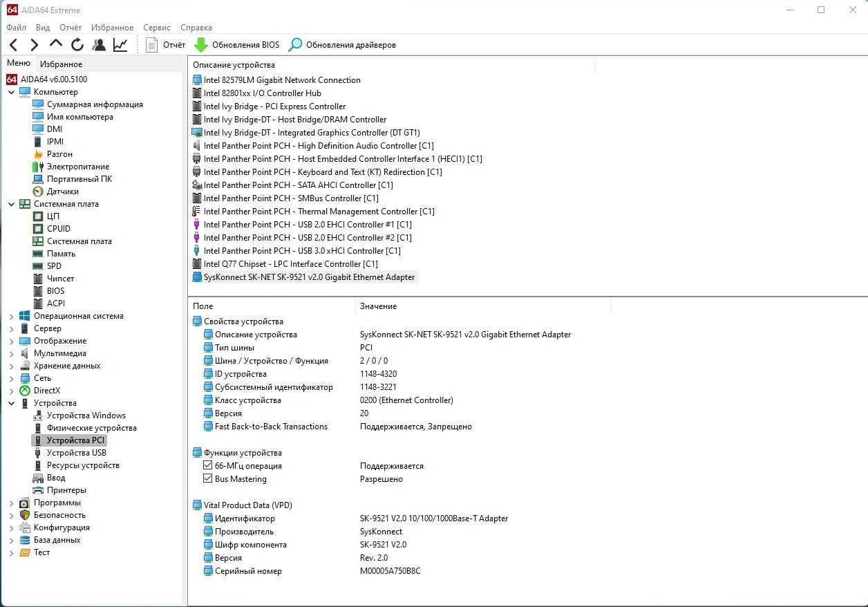Screen dimensions: 868x607
Task: Expand the Операционная система node
Action: coord(11,316)
